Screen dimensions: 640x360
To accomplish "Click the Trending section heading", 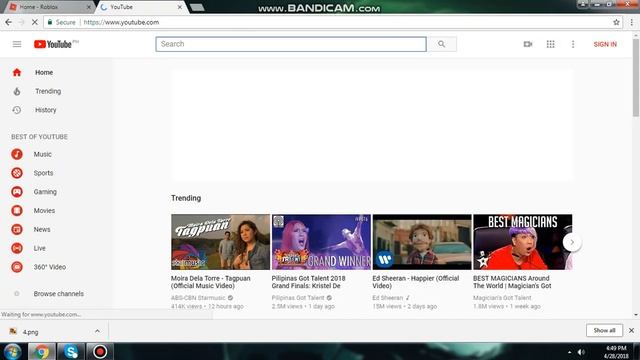I will point(186,198).
